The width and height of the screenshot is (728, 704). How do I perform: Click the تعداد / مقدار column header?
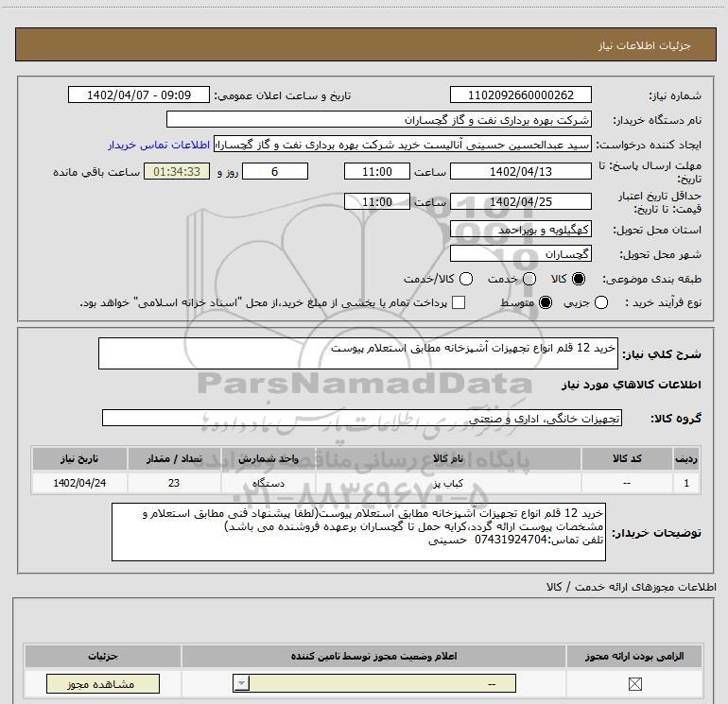click(174, 458)
